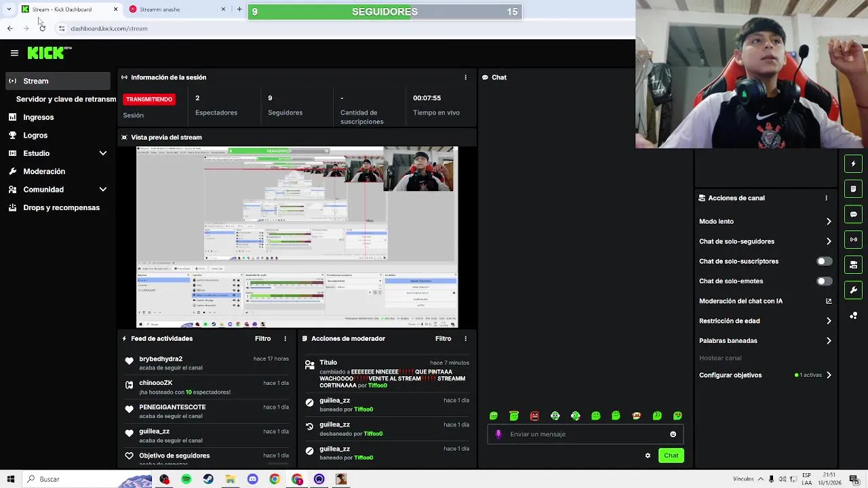The height and width of the screenshot is (488, 868).
Task: Click Tiffoo0 in the Título moderator action
Action: [378, 386]
